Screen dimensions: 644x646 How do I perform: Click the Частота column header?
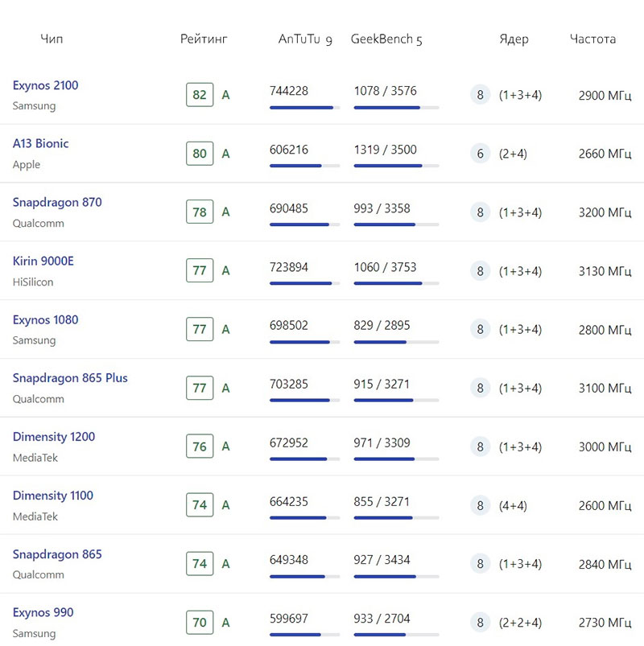(592, 39)
